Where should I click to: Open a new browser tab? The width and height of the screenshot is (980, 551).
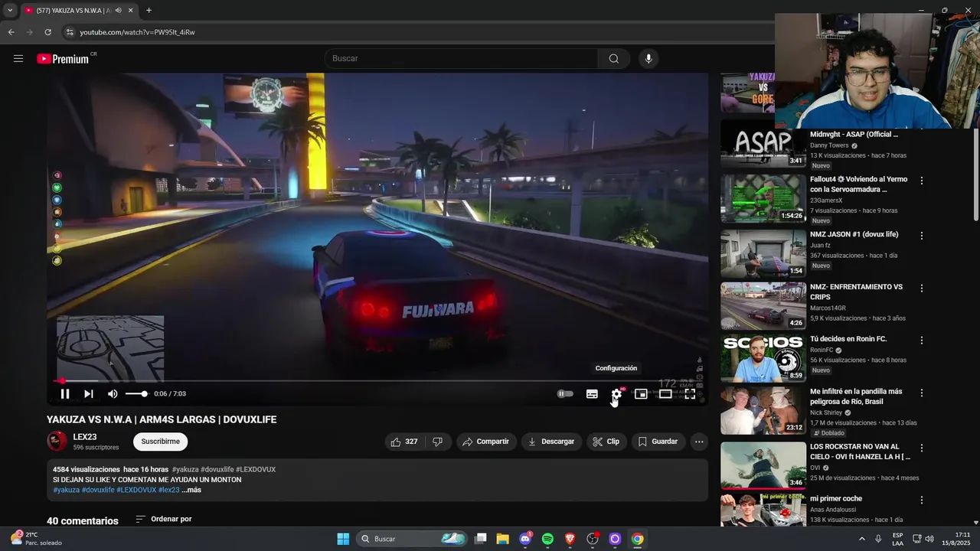click(x=149, y=11)
